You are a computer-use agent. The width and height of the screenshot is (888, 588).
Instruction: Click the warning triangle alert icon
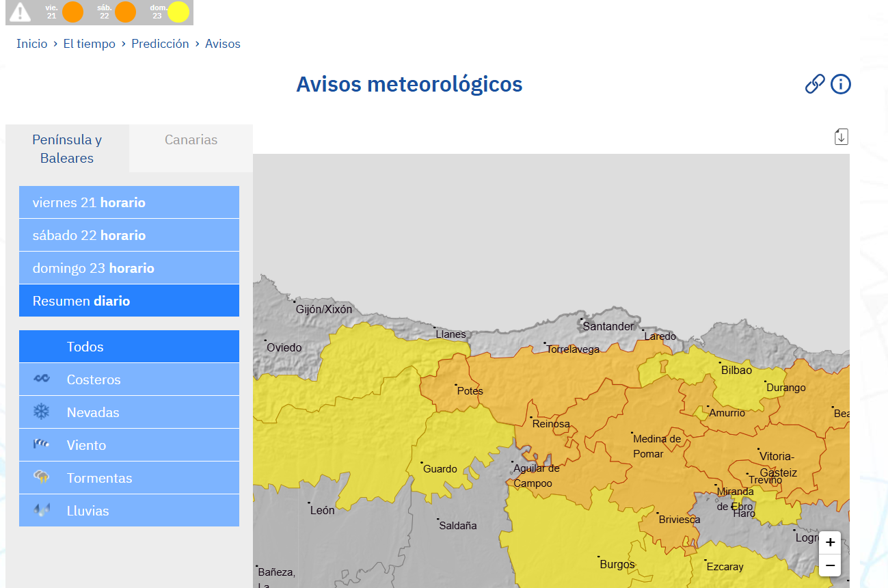tap(21, 12)
